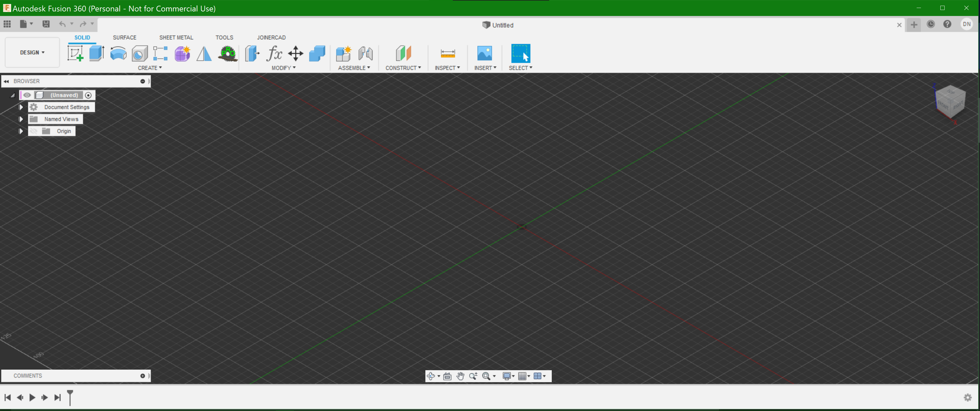Save the current design
This screenshot has height=411, width=980.
coord(46,24)
